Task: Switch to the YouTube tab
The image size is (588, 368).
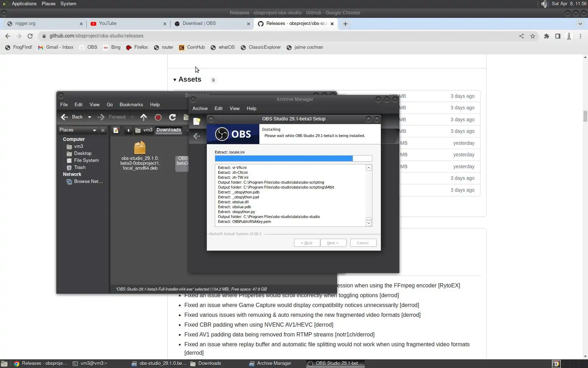Action: click(128, 24)
